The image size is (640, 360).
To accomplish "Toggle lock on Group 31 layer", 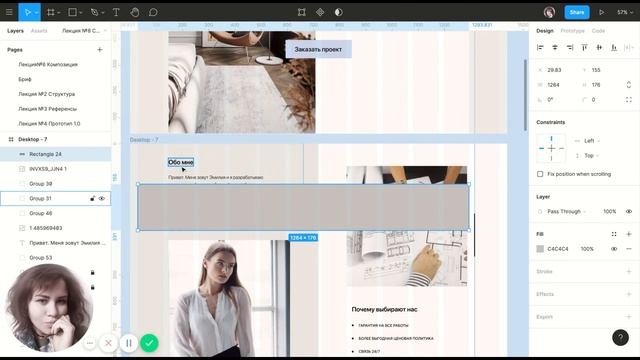I will point(93,198).
